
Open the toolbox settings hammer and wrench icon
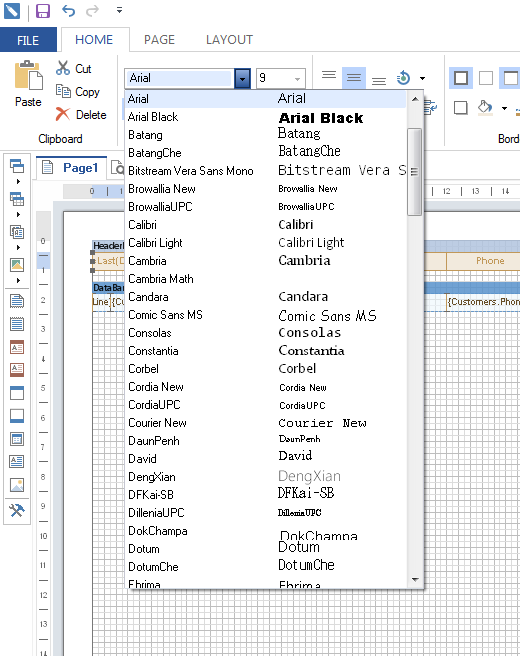tap(17, 510)
